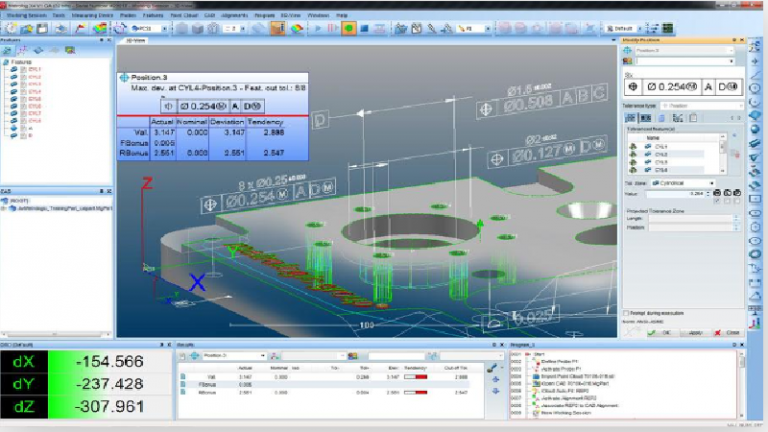Open the Default dropdown in the top toolbar
768x432 pixels.
[x=639, y=28]
